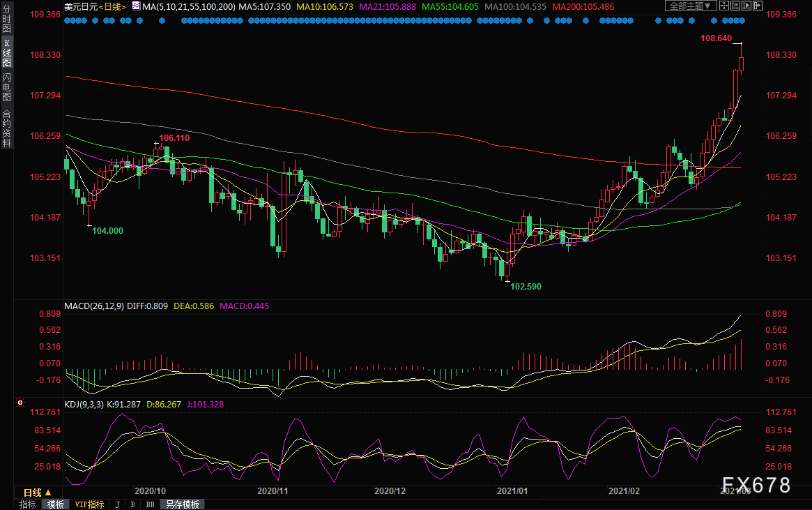Click the MA5:107.350 value label

click(x=265, y=7)
